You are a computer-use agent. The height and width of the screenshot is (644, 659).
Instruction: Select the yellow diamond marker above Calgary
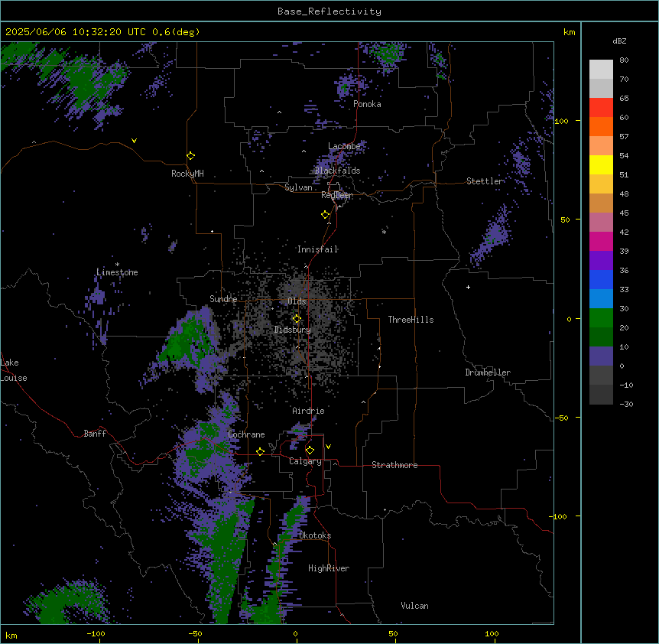click(x=310, y=450)
